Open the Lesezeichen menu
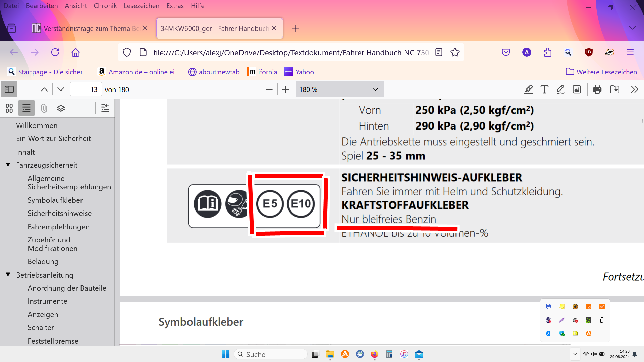The image size is (644, 362). pyautogui.click(x=141, y=6)
